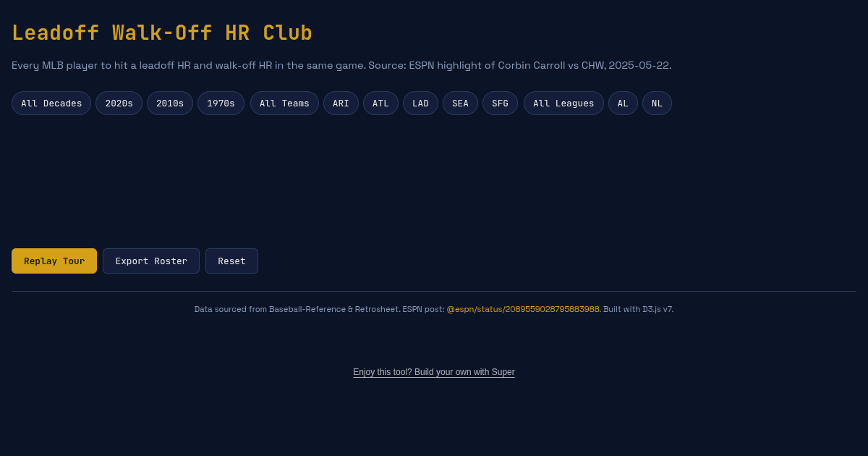Filter roster to ARI team
868x456 pixels.
(x=341, y=104)
